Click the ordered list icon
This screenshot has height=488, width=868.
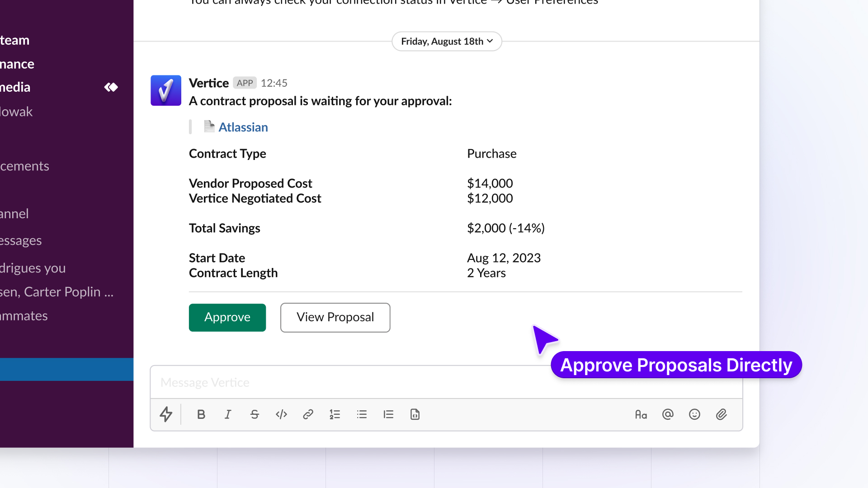click(335, 414)
